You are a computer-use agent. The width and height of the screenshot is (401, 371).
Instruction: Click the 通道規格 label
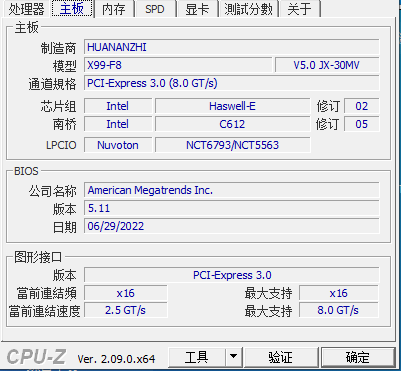click(52, 84)
